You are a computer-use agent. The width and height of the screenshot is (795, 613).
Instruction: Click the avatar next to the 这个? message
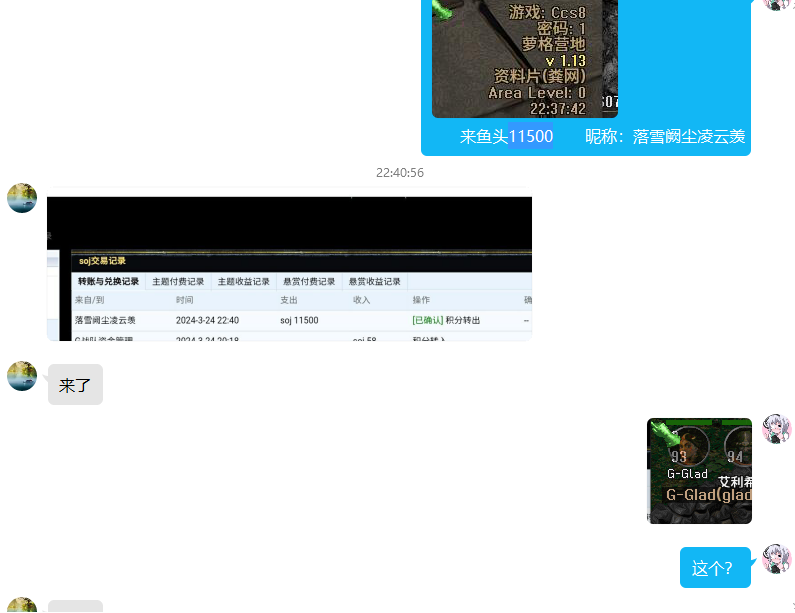777,559
